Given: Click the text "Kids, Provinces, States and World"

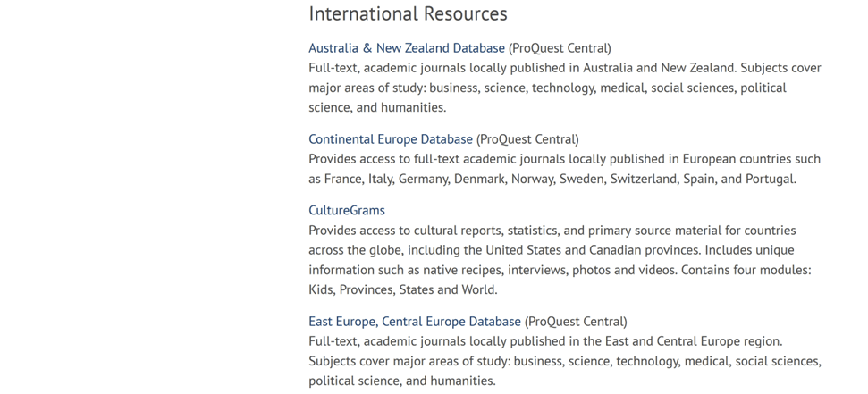Looking at the screenshot, I should click(x=402, y=289).
